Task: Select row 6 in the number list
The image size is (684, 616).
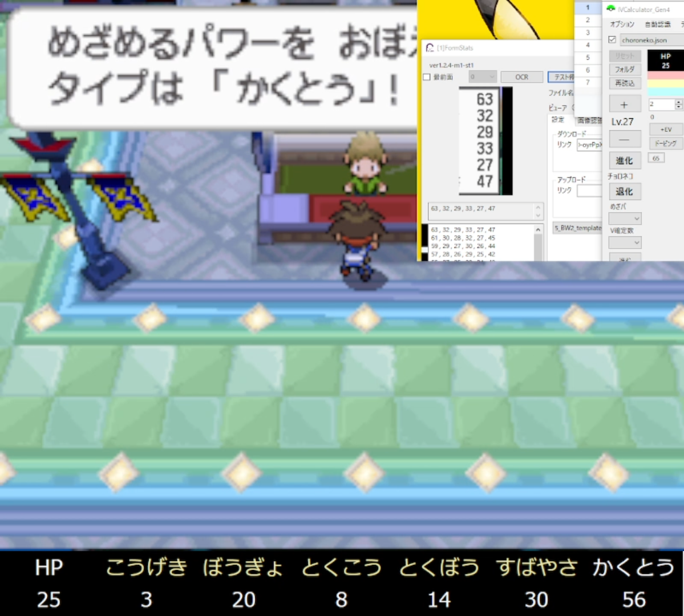Action: (588, 70)
